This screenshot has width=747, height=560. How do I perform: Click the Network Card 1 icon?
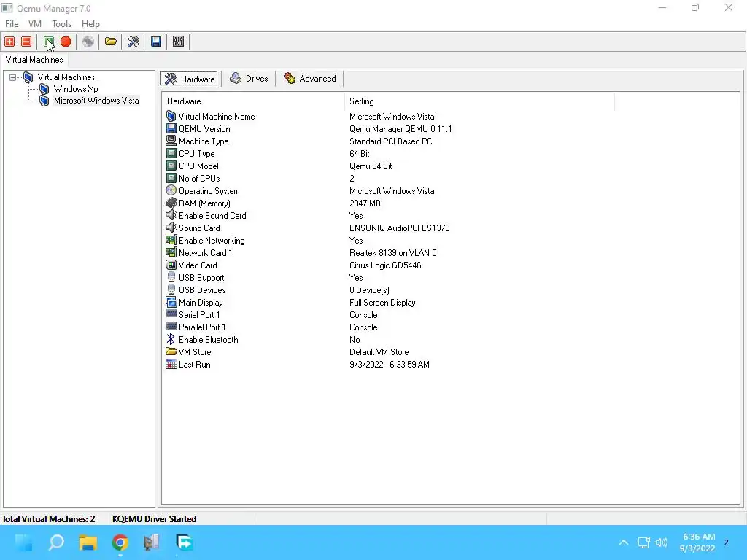[171, 252]
